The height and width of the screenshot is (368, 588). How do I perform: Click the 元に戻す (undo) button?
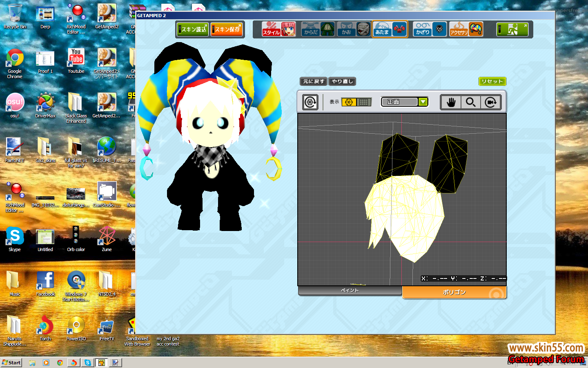pyautogui.click(x=314, y=81)
